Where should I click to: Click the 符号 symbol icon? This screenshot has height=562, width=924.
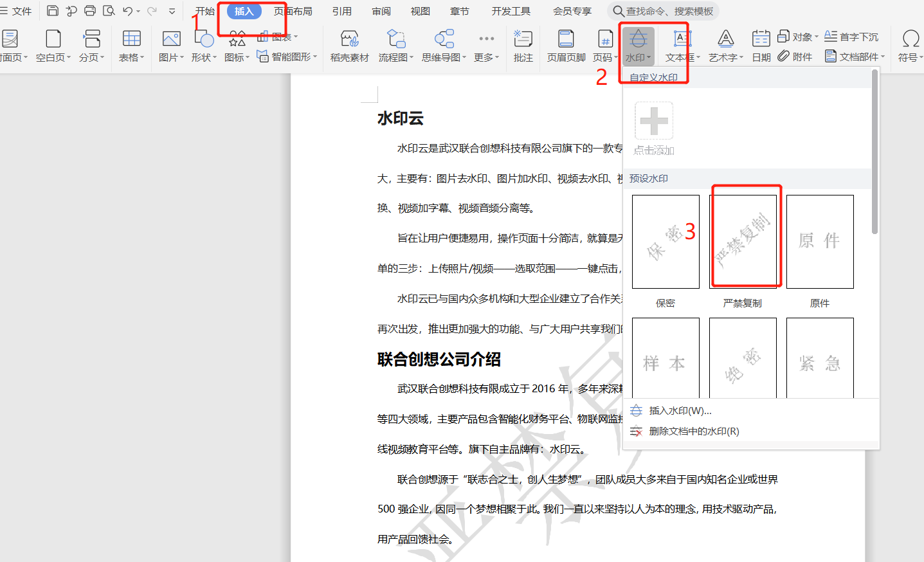[910, 40]
